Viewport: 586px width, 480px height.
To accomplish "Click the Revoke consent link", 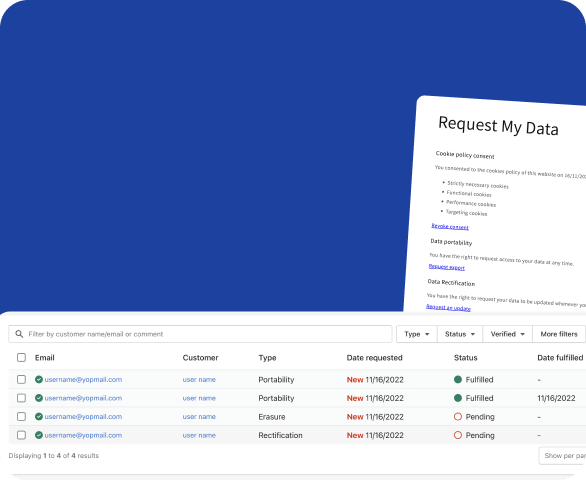I will coord(450,226).
